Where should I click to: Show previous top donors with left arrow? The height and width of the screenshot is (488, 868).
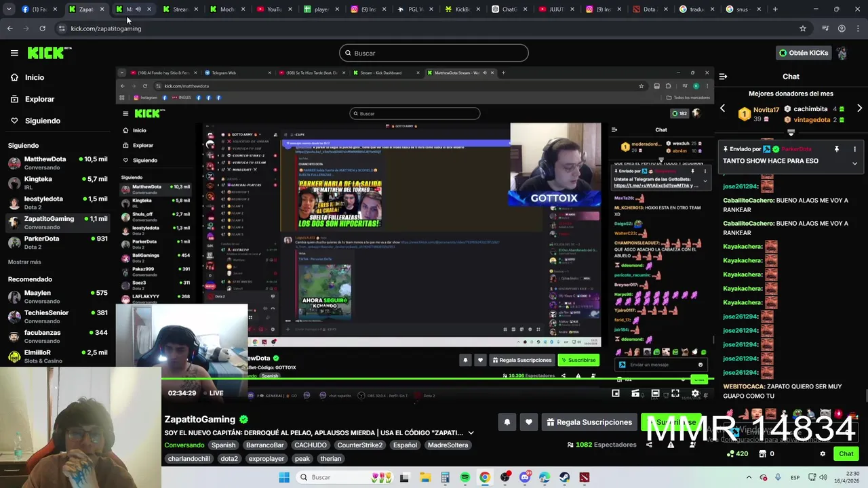[x=722, y=108]
